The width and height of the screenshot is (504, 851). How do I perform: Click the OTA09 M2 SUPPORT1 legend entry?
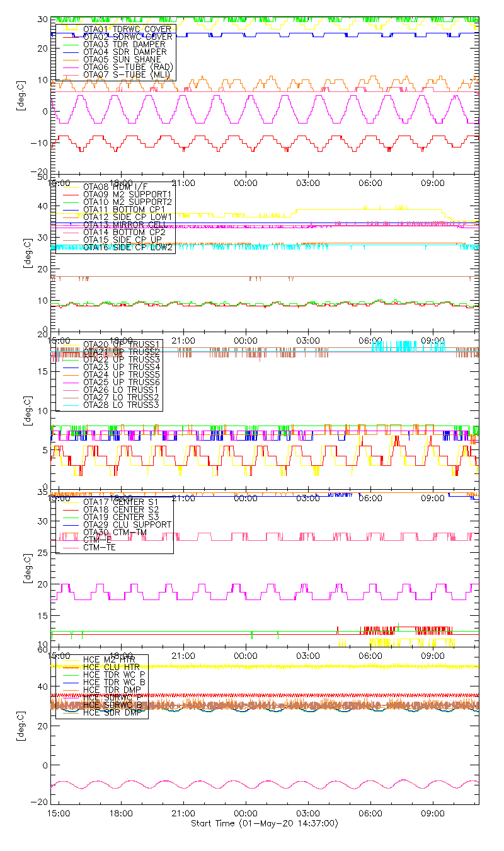click(127, 194)
